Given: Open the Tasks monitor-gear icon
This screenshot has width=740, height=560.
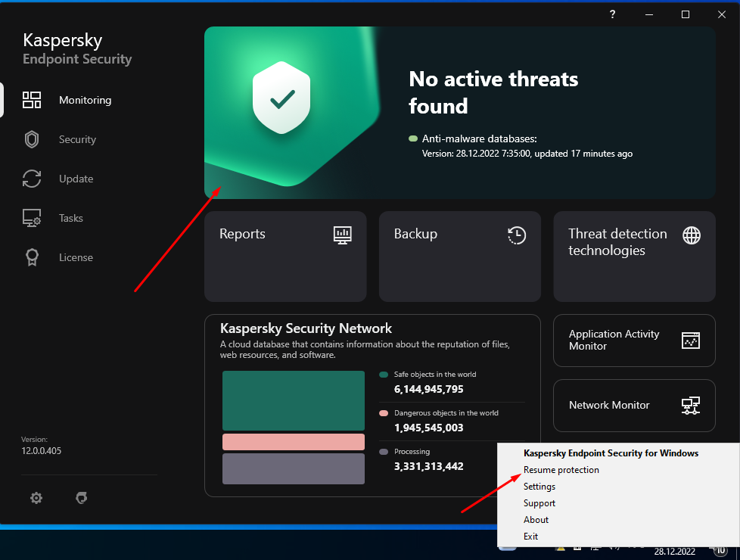Looking at the screenshot, I should [x=32, y=218].
